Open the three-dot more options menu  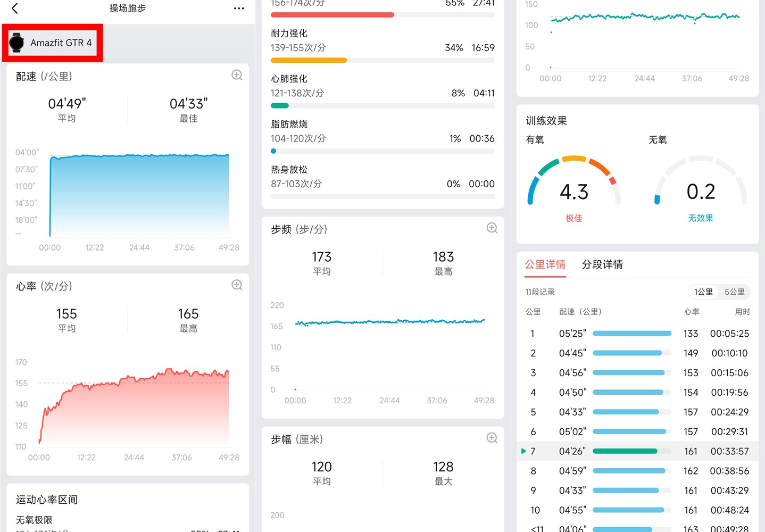[x=239, y=9]
